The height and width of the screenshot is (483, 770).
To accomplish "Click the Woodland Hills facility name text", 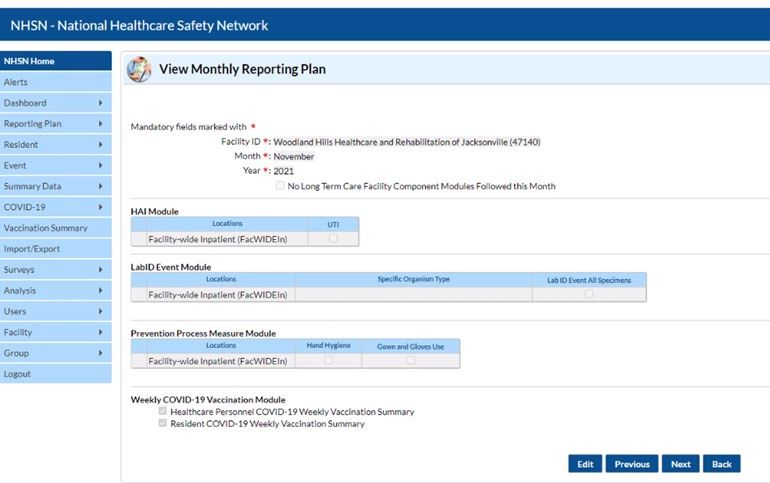I will pos(407,142).
